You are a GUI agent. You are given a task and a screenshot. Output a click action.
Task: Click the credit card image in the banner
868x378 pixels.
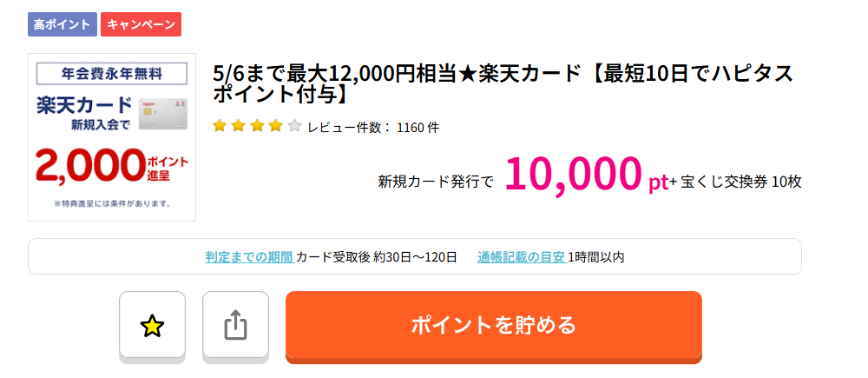click(163, 114)
